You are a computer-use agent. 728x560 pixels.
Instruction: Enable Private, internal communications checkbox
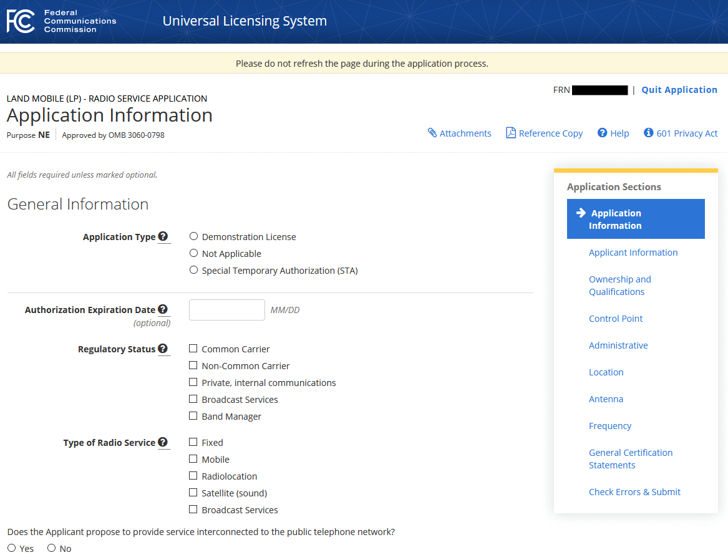[193, 382]
